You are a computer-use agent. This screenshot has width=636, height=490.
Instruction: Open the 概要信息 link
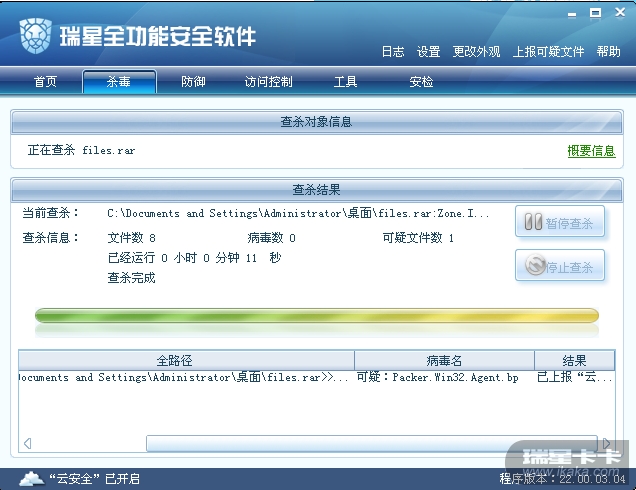[x=591, y=151]
